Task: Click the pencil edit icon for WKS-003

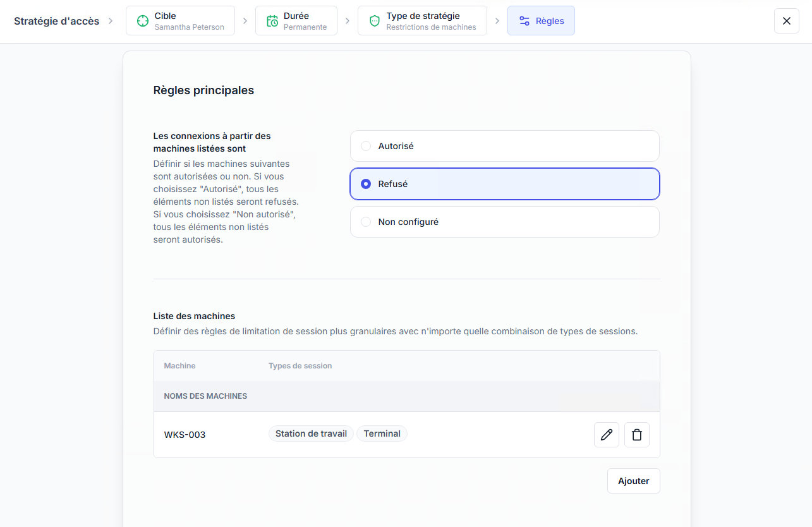Action: coord(607,435)
